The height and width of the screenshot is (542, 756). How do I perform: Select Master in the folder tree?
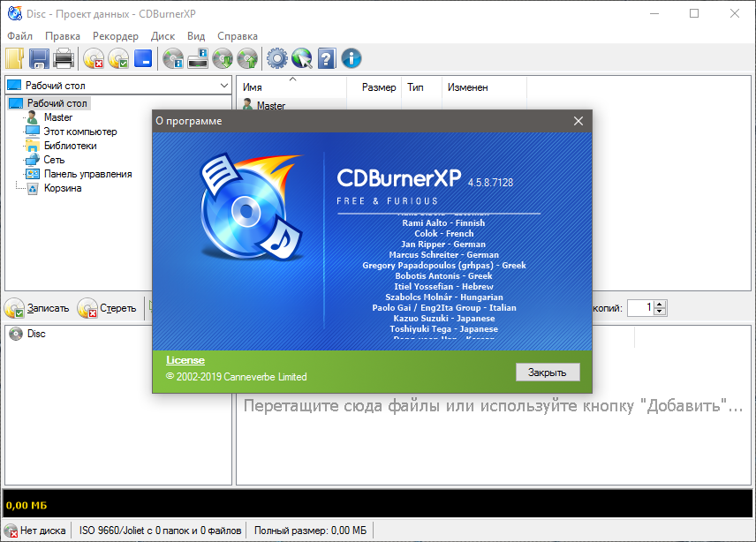coord(58,117)
